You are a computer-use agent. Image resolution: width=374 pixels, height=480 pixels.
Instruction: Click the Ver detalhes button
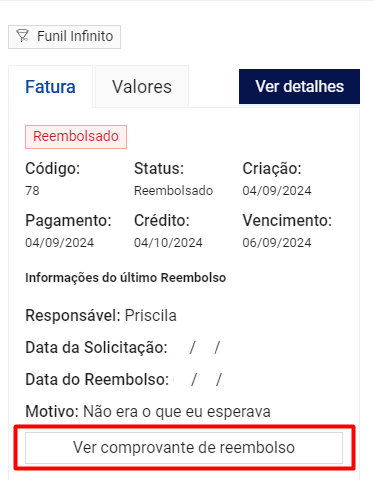pos(299,86)
